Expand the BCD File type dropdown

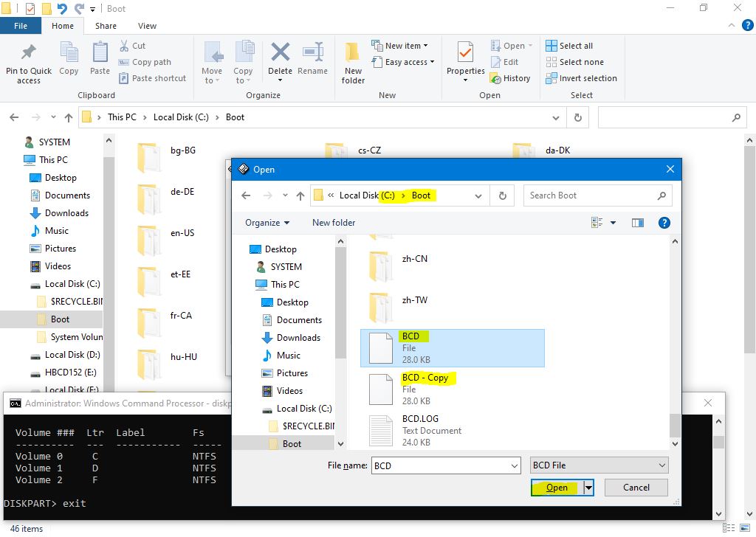tap(661, 465)
